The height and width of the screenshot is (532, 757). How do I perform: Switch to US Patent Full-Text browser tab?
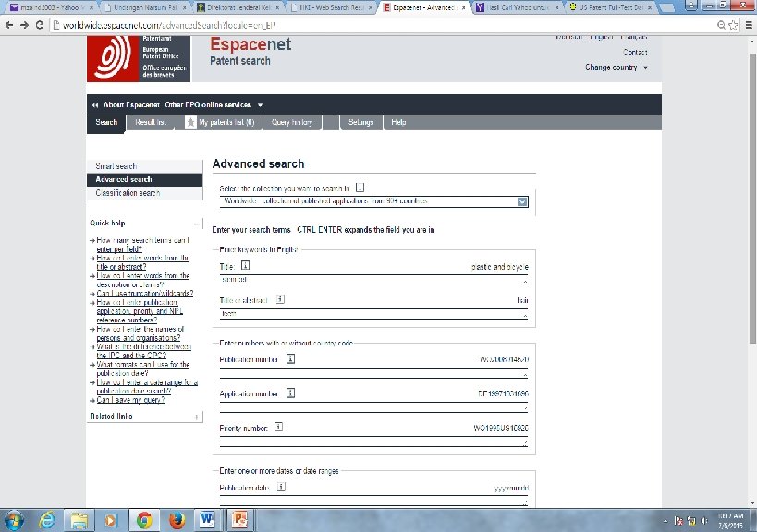point(611,7)
